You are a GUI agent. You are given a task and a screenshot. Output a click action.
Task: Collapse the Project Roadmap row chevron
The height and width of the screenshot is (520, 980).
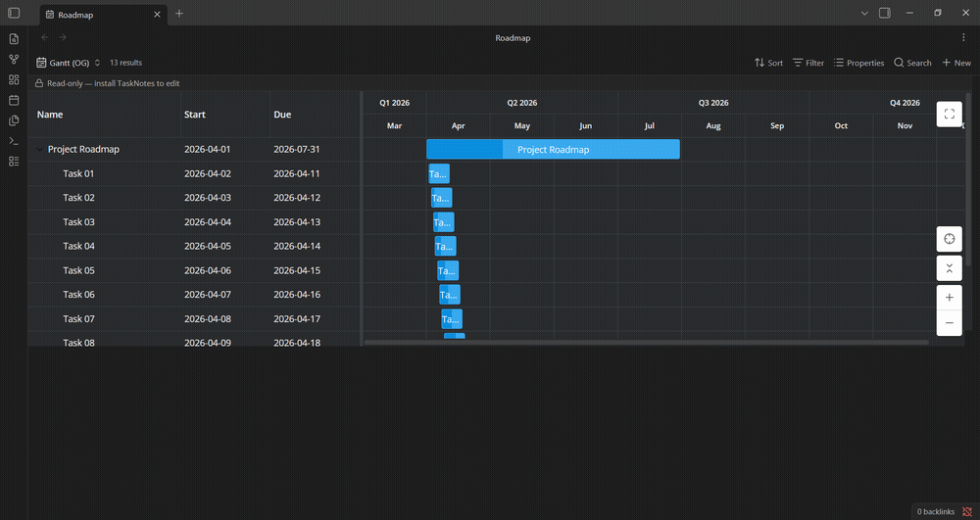click(39, 149)
